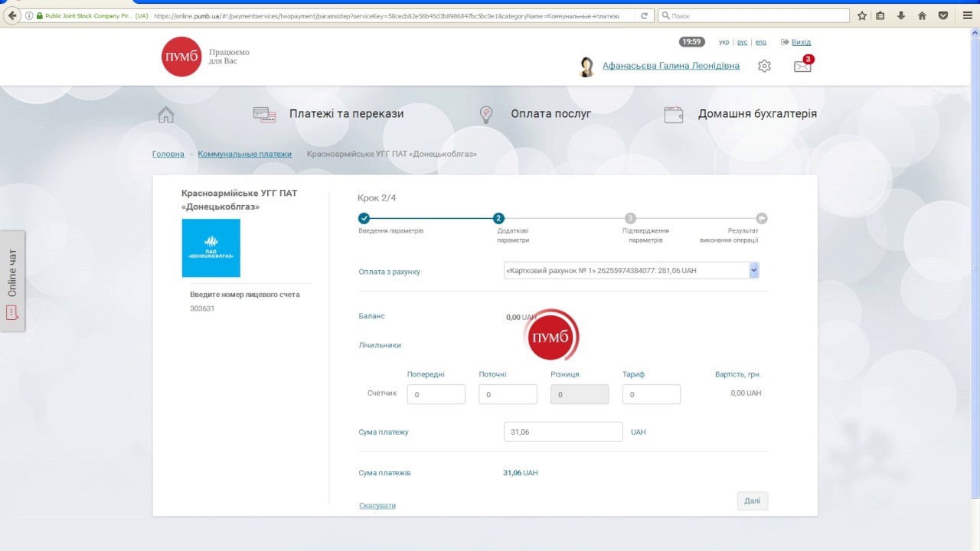Click the Лічильники label

(x=380, y=345)
